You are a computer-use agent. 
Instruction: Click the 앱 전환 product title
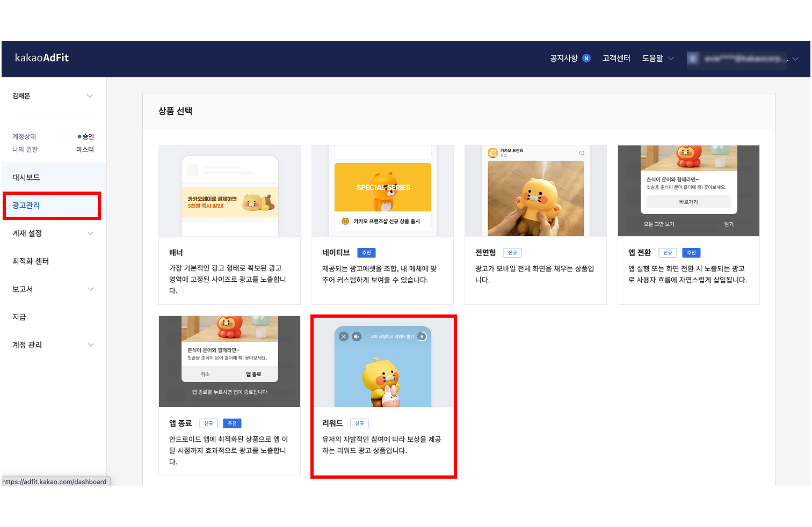(640, 252)
